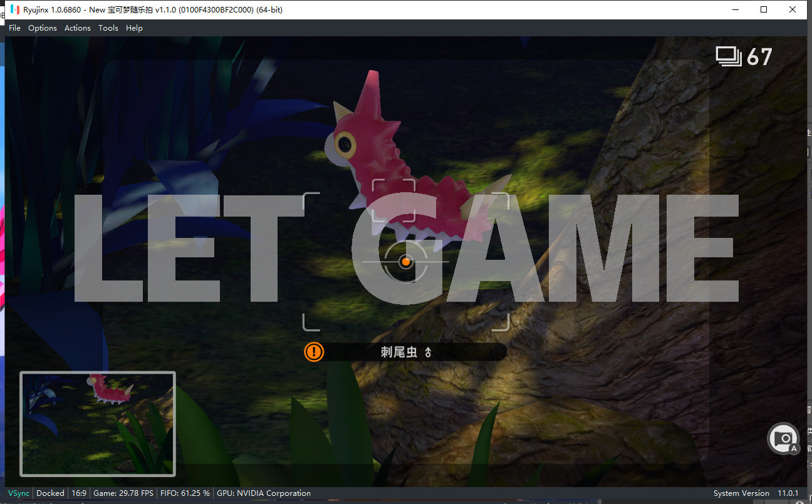812x504 pixels.
Task: Open the Help menu
Action: point(134,28)
